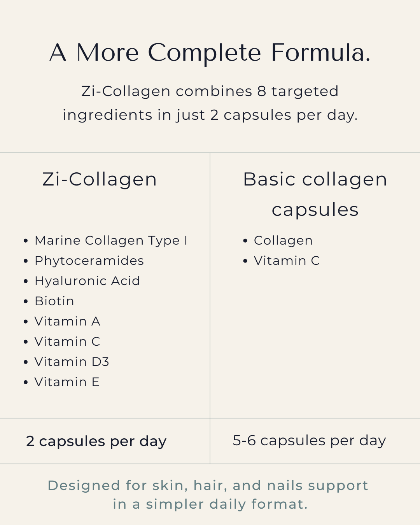The image size is (420, 525).
Task: Click the bullet point before Vitamin E
Action: point(26,382)
